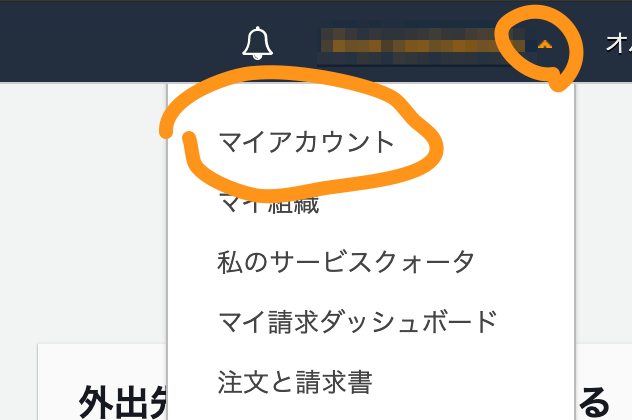This screenshot has height=420, width=632.
Task: Go to マイ請求ダッシュボード
Action: pyautogui.click(x=358, y=322)
